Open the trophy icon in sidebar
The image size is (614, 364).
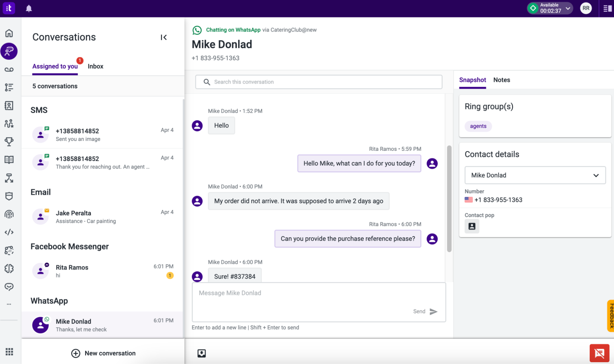click(x=9, y=142)
